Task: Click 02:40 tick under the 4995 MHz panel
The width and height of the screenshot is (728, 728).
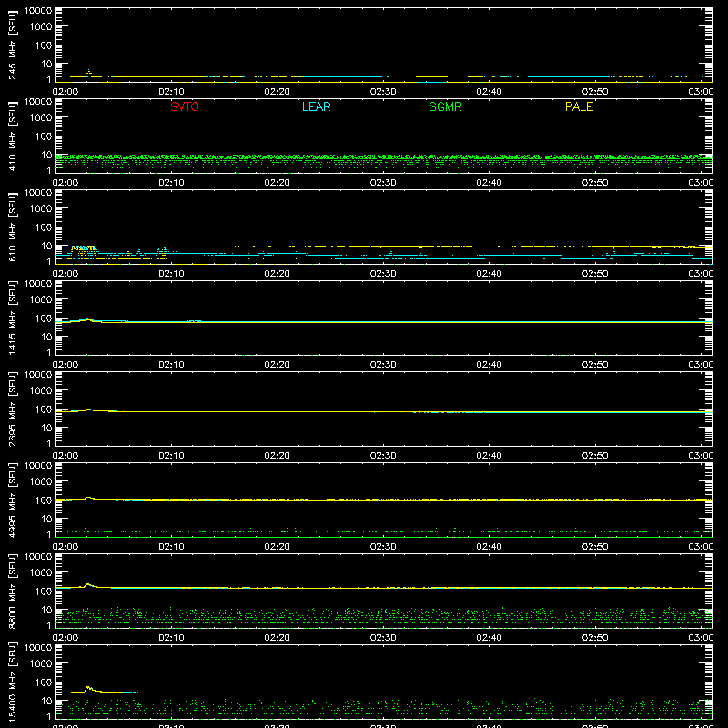Action: pyautogui.click(x=489, y=547)
